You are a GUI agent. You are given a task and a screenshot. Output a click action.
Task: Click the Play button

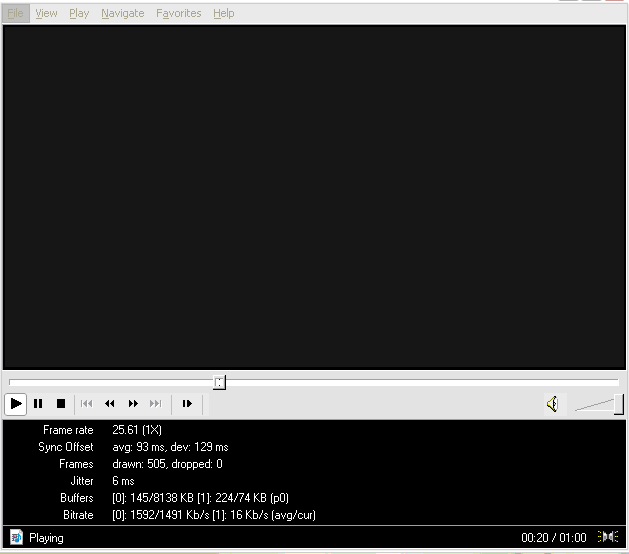16,404
